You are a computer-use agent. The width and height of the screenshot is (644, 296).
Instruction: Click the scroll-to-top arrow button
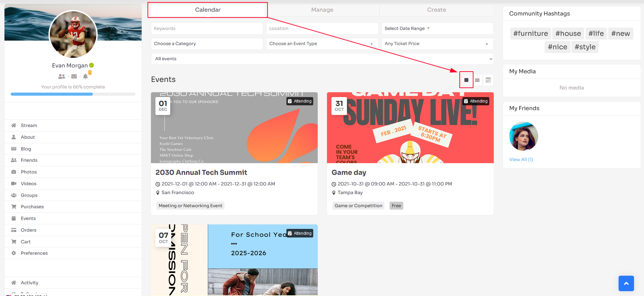[626, 283]
